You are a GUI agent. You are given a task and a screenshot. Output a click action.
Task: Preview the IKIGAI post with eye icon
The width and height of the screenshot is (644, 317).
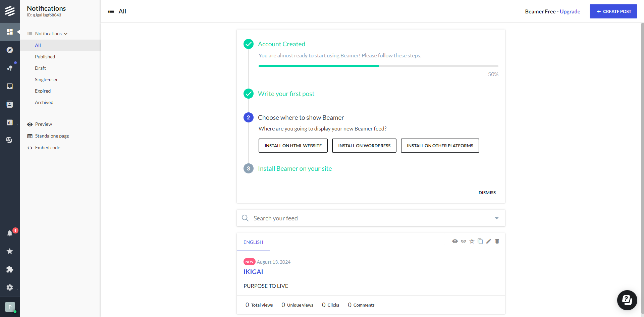[x=455, y=241]
